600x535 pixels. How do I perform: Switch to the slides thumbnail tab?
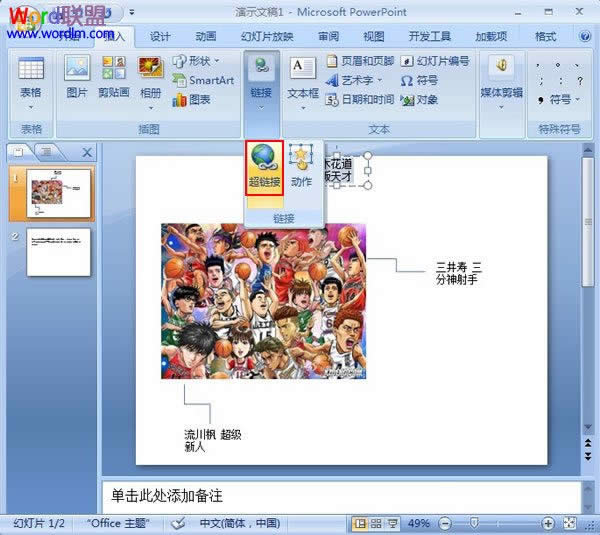19,152
